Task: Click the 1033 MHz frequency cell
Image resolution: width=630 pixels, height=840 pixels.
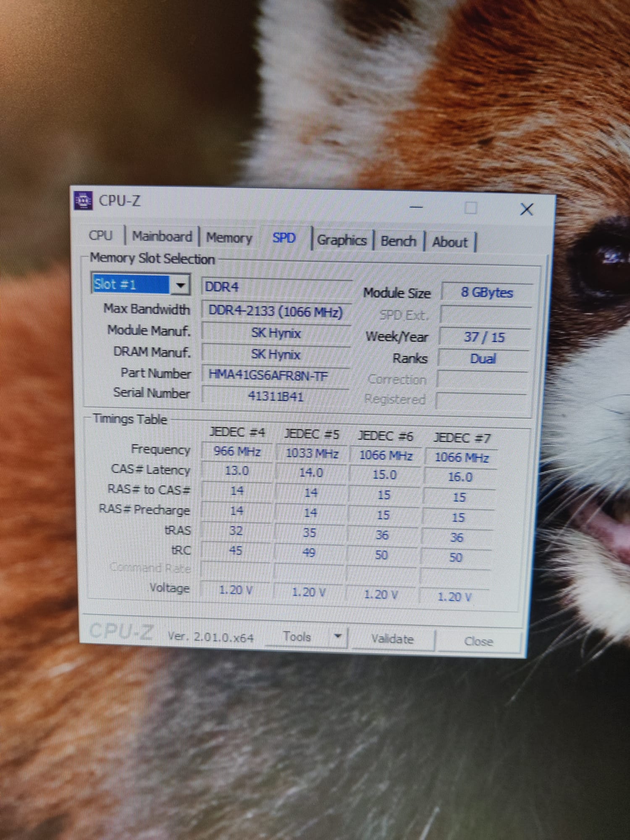Action: [x=312, y=454]
